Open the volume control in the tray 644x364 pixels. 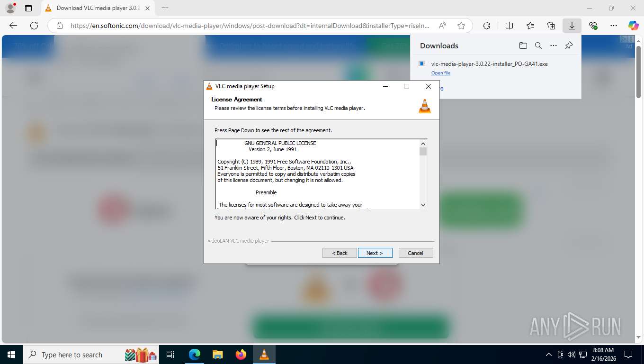click(572, 355)
